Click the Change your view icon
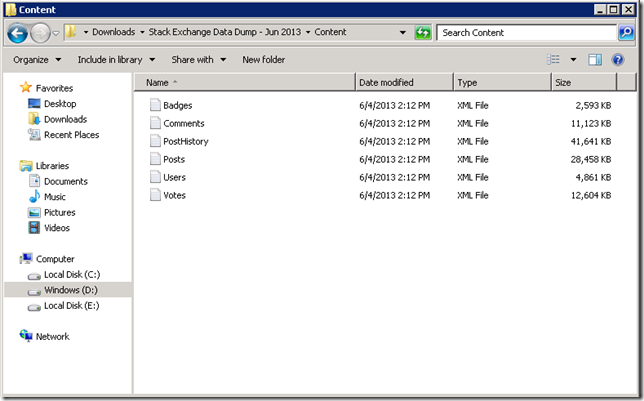The width and height of the screenshot is (644, 401). pyautogui.click(x=554, y=60)
